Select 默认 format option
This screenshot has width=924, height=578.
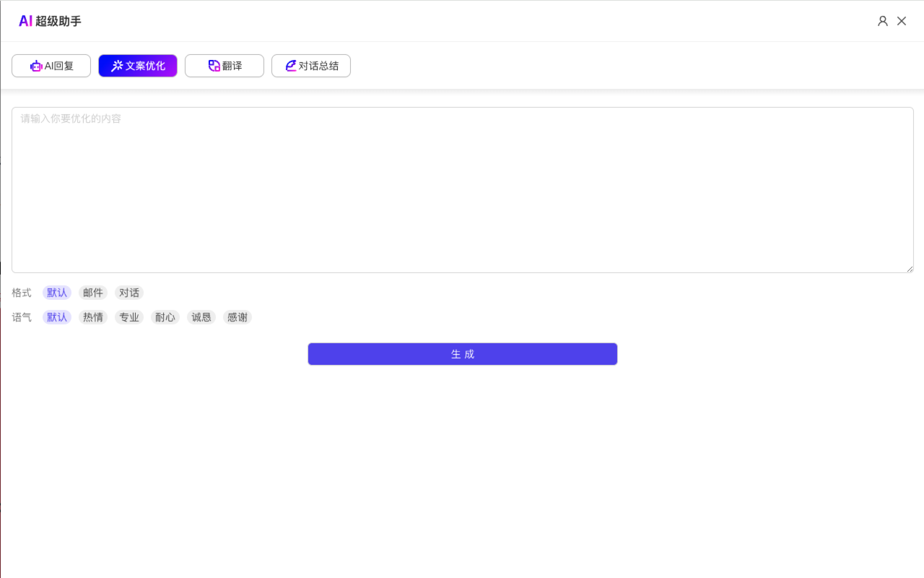[x=57, y=293]
